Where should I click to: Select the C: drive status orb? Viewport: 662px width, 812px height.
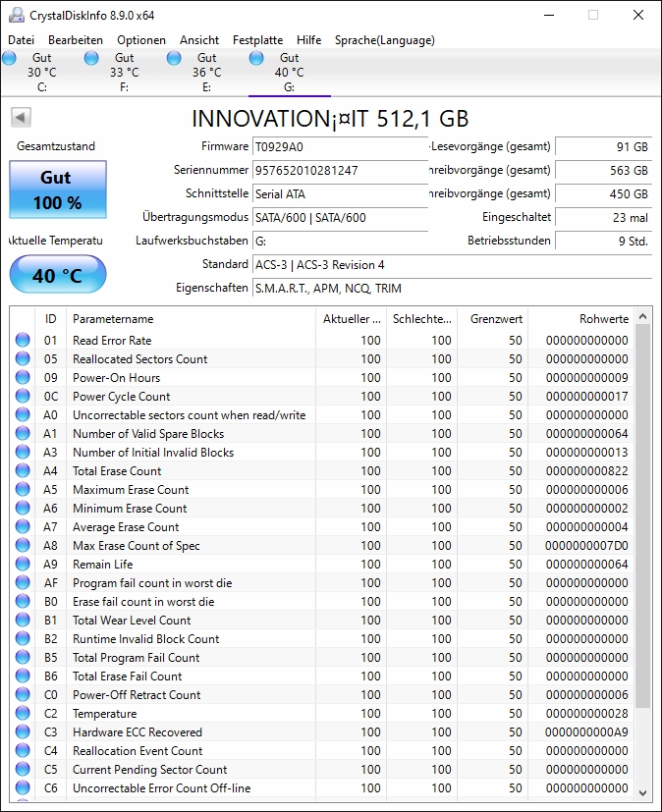[9, 58]
